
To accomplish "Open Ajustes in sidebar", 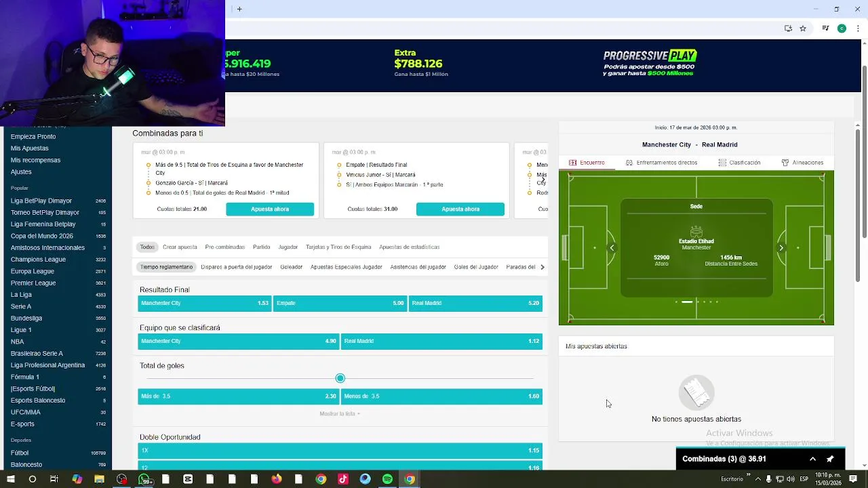I will click(21, 171).
